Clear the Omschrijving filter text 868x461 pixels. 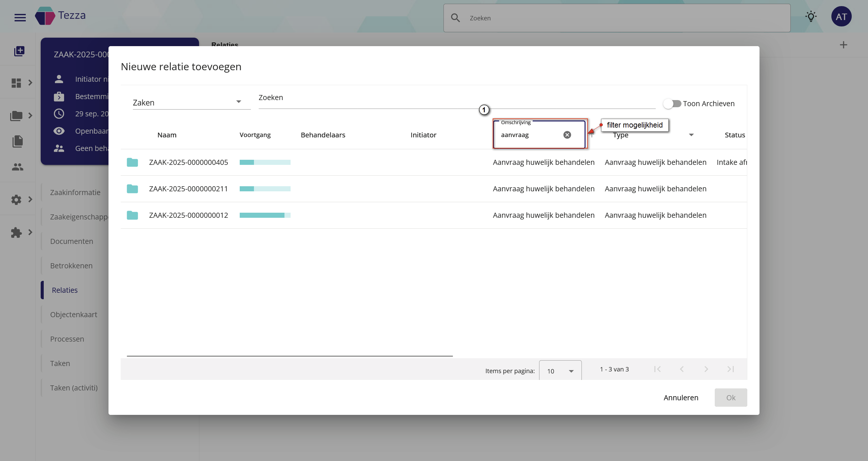567,135
